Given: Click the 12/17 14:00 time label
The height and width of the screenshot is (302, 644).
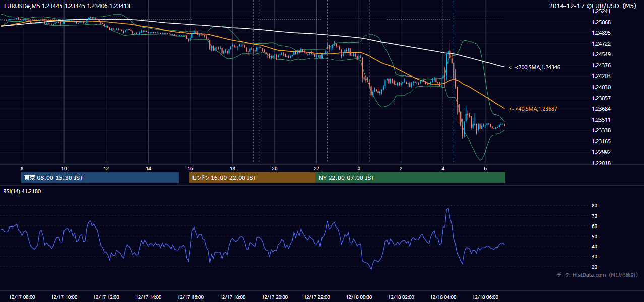Looking at the screenshot, I should pyautogui.click(x=148, y=297).
